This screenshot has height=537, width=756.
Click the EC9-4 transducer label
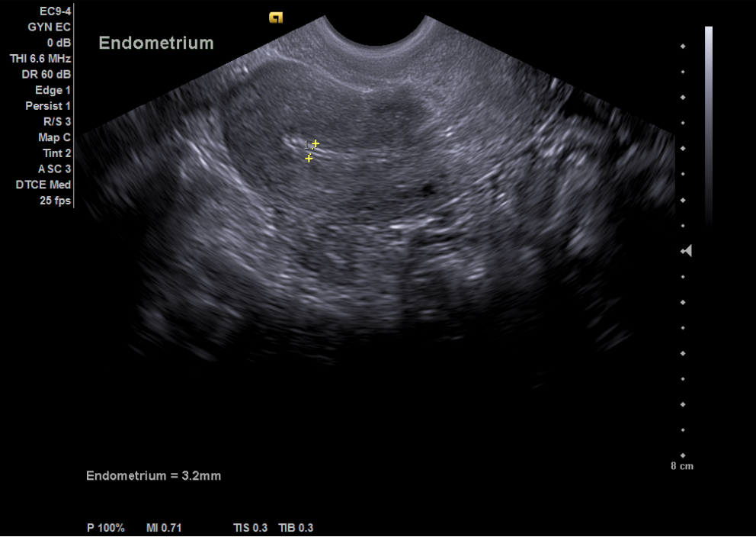tap(55, 11)
